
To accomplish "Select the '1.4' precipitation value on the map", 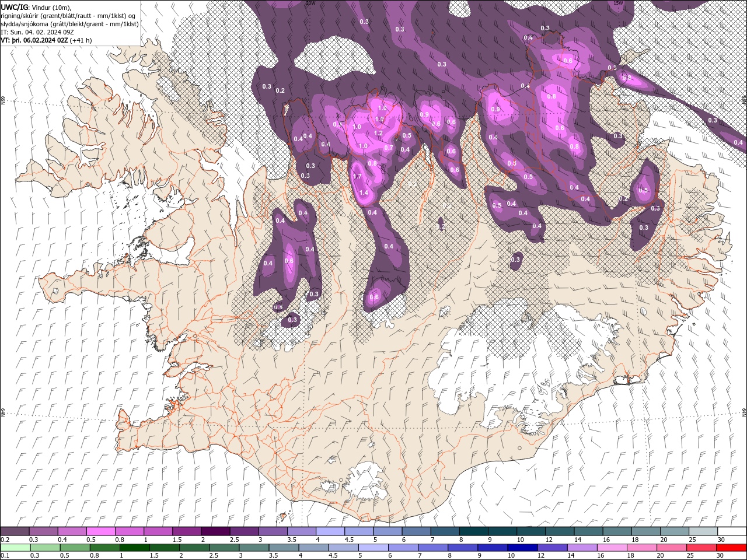I will click(364, 193).
